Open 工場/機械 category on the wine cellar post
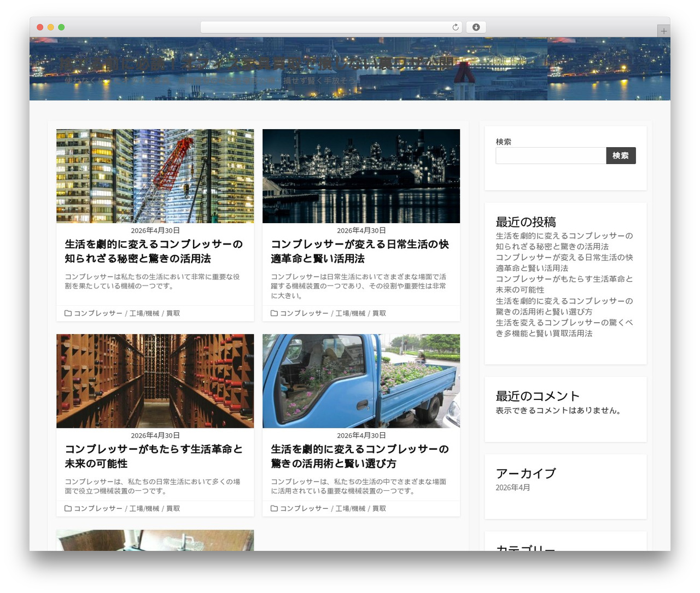The width and height of the screenshot is (700, 593). click(x=144, y=509)
